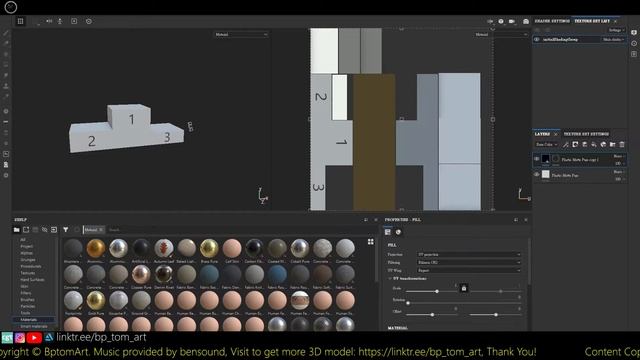Viewport: 640px width, 360px height.
Task: Click the top dock icon on far right edge
Action: click(x=634, y=33)
